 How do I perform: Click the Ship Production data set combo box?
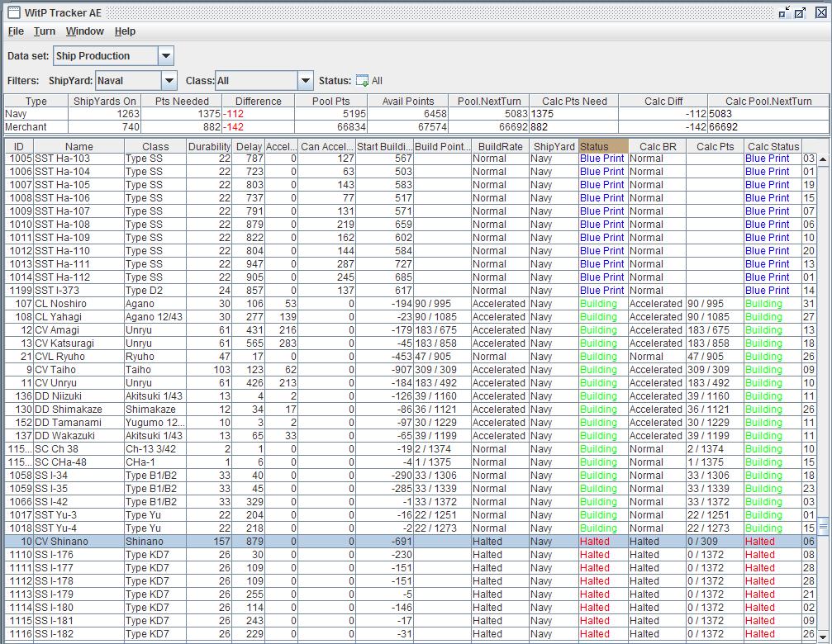(x=113, y=55)
